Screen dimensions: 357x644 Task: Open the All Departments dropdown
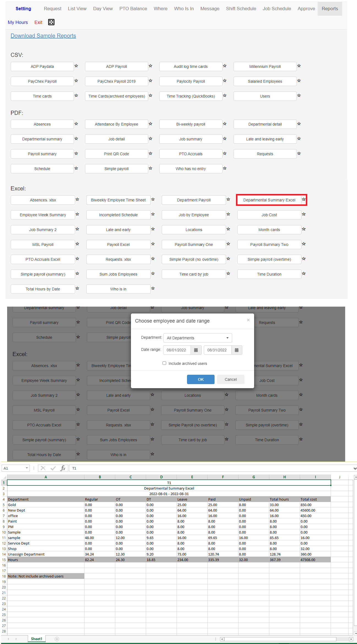tap(198, 338)
